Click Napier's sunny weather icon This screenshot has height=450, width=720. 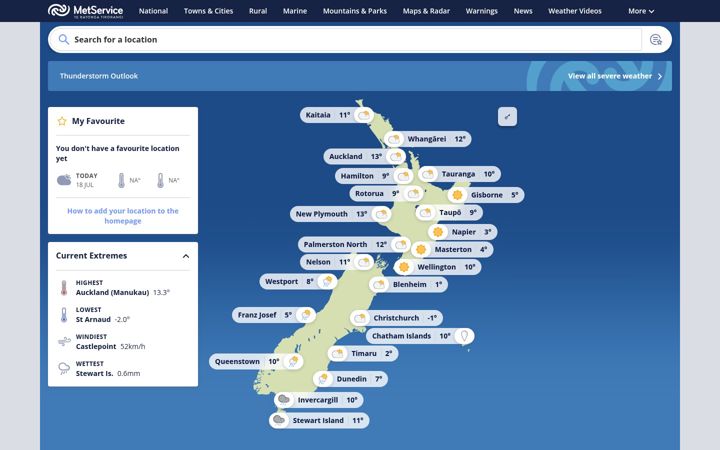(x=438, y=232)
